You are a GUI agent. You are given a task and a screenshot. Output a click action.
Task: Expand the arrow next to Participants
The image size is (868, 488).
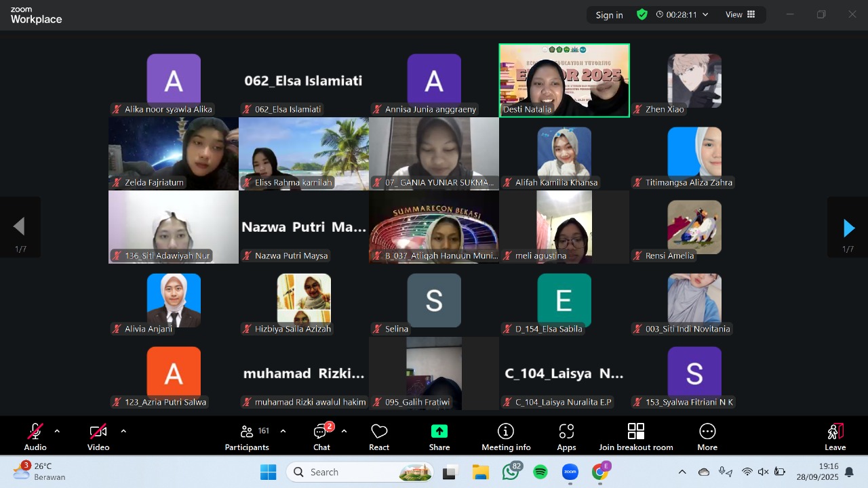pyautogui.click(x=283, y=431)
